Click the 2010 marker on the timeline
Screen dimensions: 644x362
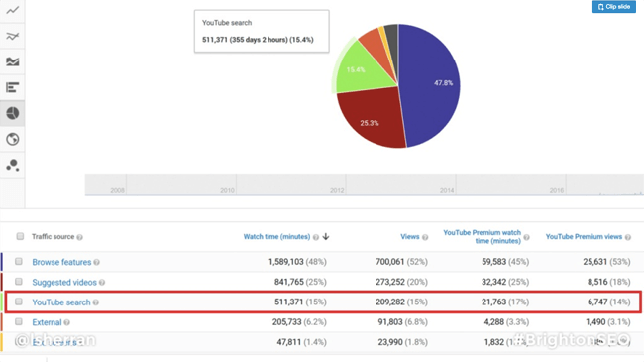pyautogui.click(x=227, y=190)
